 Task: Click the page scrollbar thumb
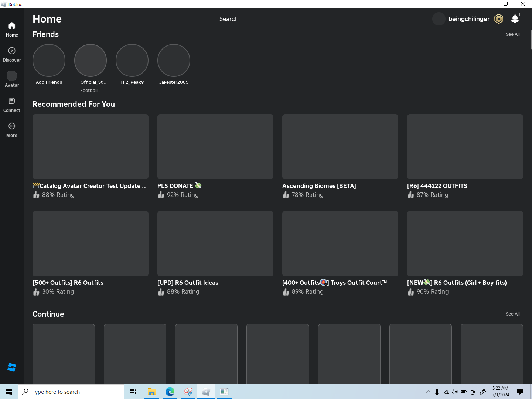click(x=531, y=40)
